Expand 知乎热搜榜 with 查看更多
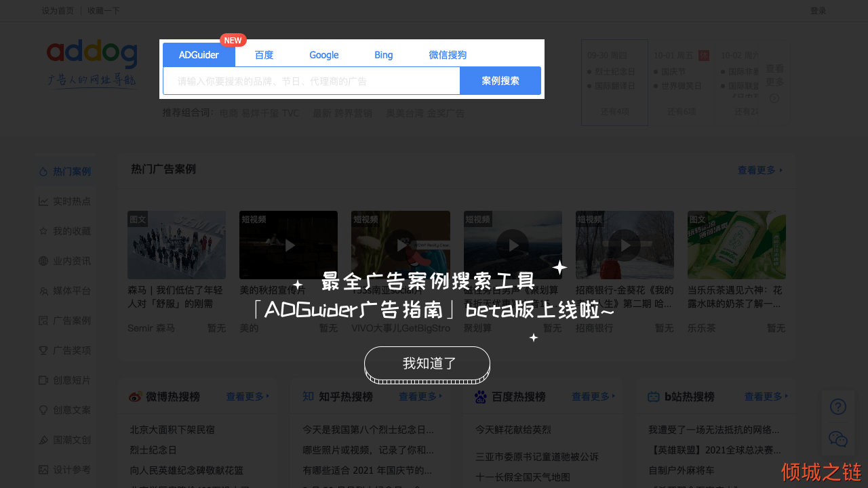 (420, 396)
